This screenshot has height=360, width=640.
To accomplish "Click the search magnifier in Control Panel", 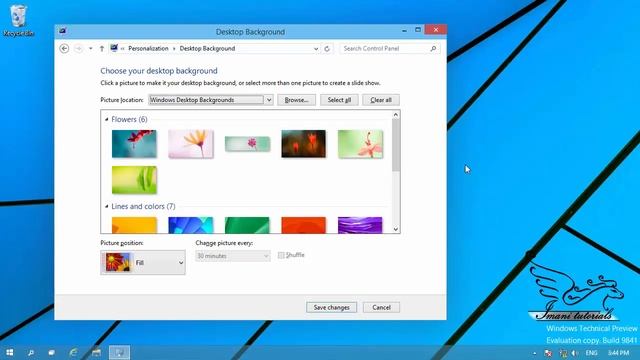I will pos(433,49).
